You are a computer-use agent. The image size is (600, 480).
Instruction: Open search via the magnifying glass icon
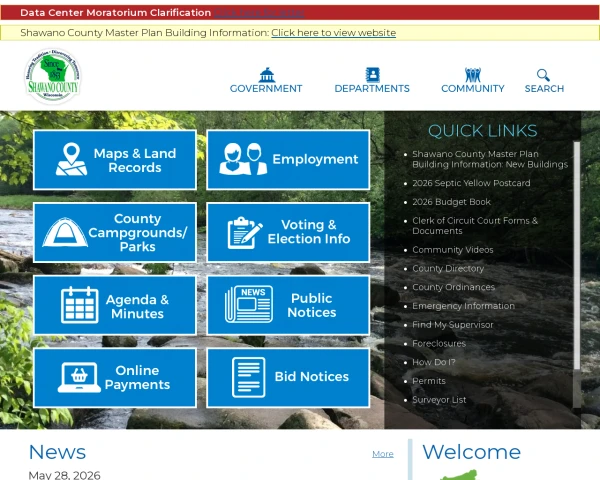[543, 75]
